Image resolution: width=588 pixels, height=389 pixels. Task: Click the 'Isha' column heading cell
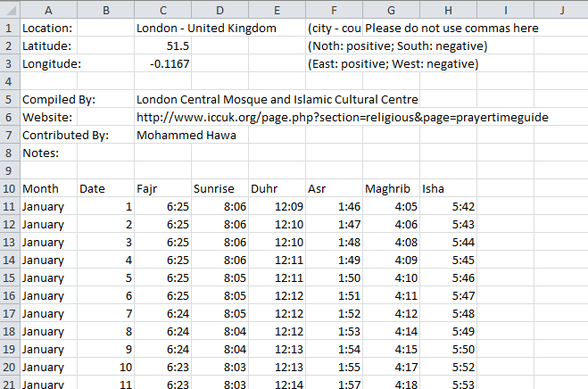point(449,188)
